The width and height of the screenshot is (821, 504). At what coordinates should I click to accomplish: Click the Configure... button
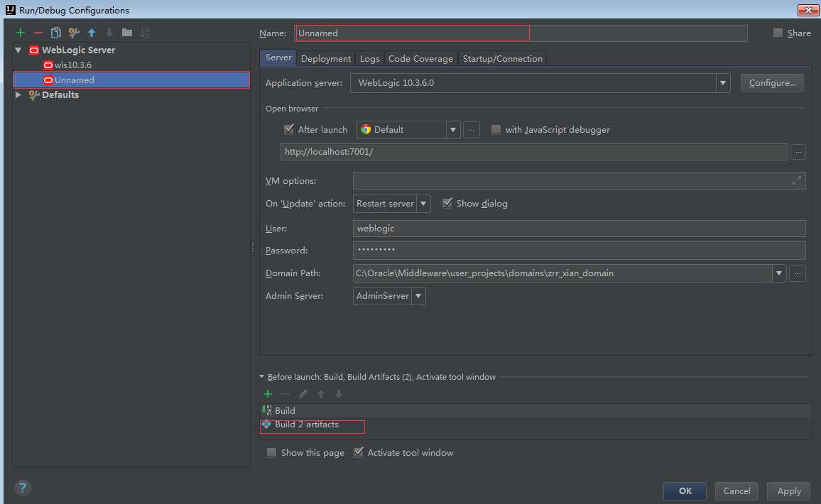tap(772, 82)
